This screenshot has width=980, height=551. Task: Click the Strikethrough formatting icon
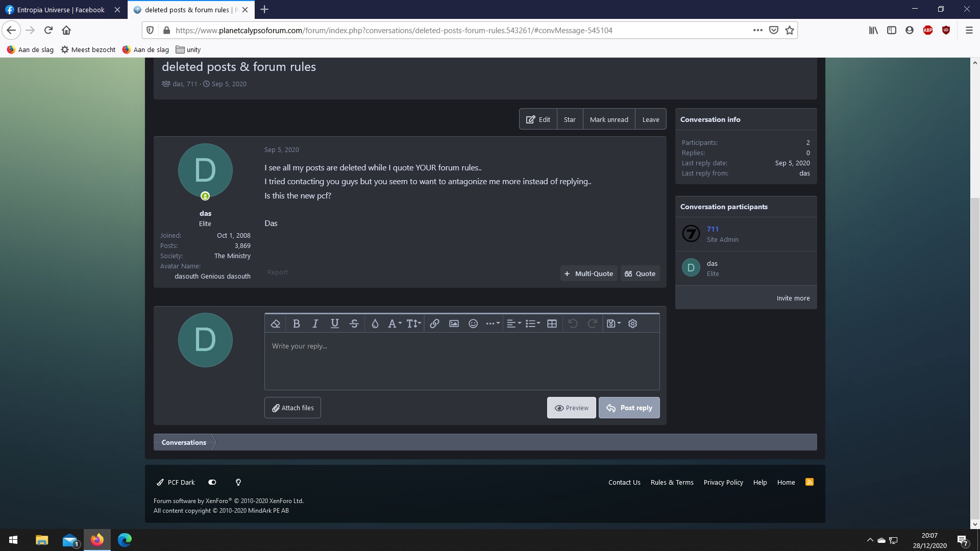click(354, 323)
